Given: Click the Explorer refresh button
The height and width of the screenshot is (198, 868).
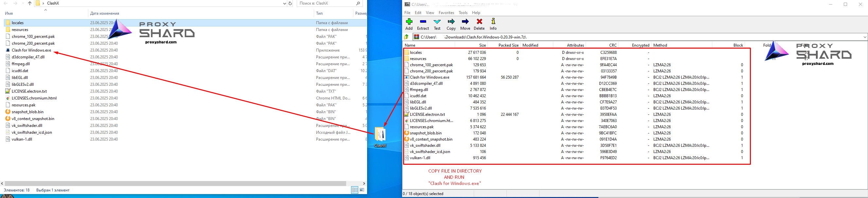Looking at the screenshot, I should [x=290, y=3].
